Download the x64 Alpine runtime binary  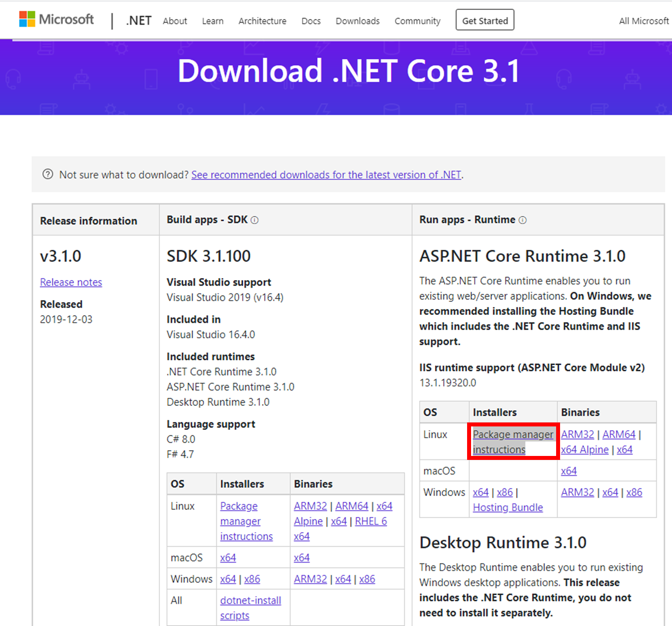[584, 449]
